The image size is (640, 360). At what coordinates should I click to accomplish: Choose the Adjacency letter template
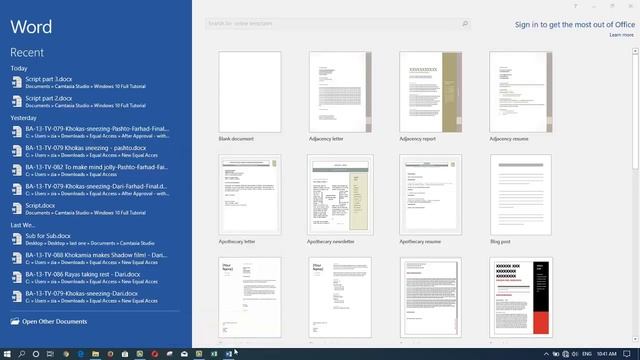click(340, 96)
